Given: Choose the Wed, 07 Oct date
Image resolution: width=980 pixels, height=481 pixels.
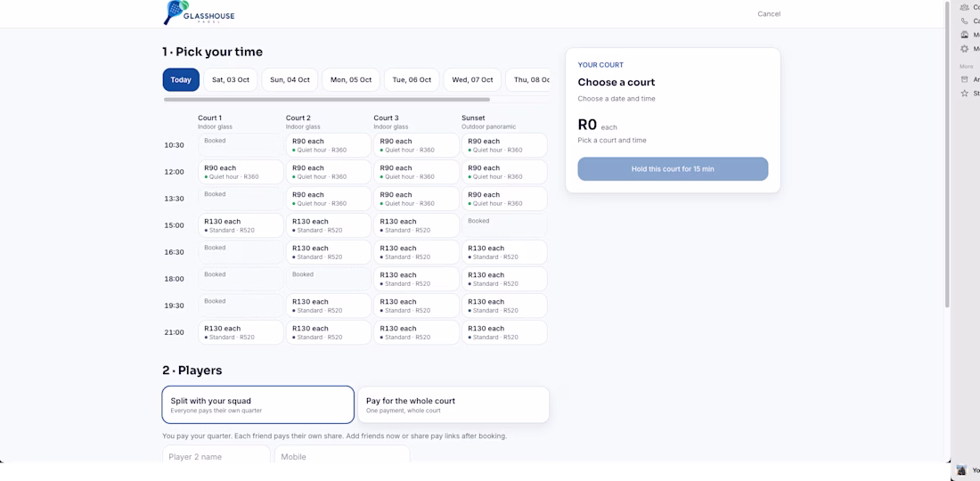Looking at the screenshot, I should click(472, 80).
